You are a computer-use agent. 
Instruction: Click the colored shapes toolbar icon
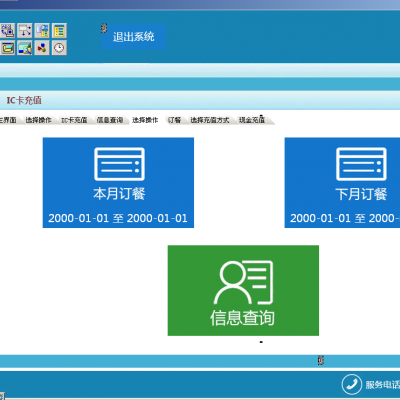[x=42, y=48]
